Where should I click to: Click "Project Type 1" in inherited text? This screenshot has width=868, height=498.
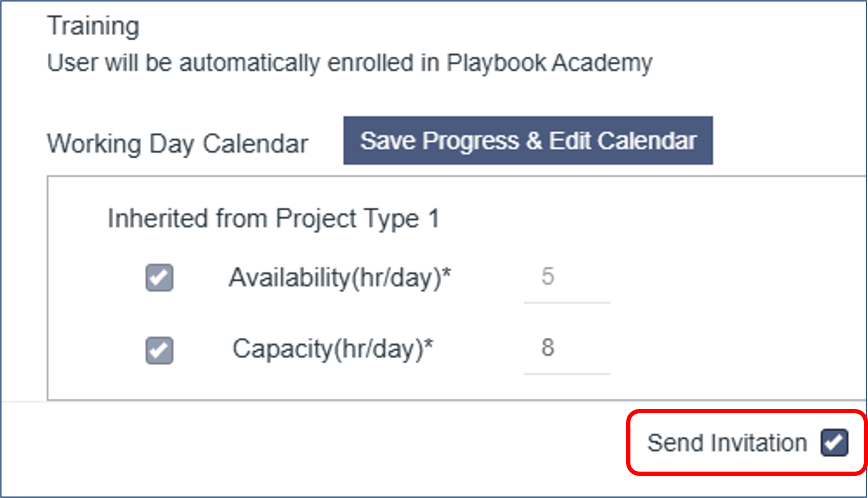click(357, 218)
